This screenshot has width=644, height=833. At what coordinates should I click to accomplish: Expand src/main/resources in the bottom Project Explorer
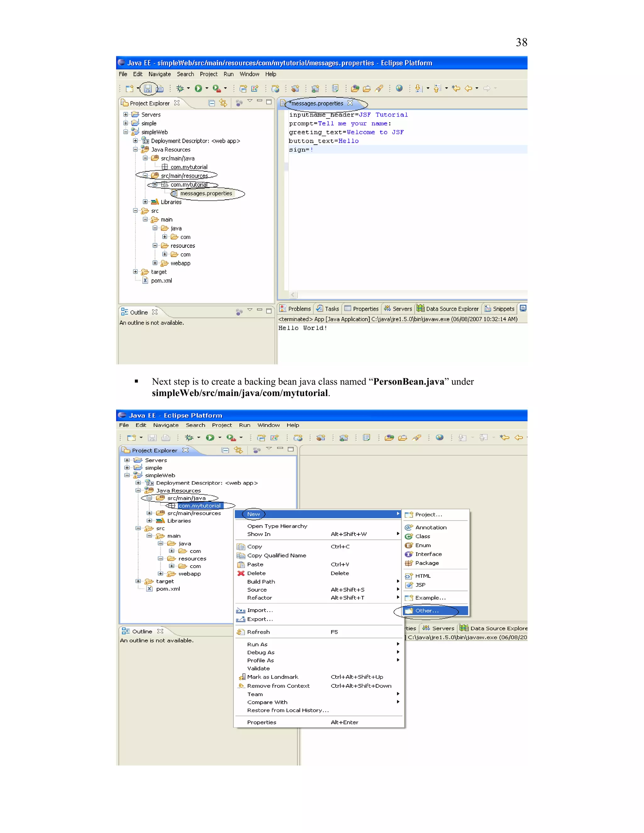tap(150, 513)
